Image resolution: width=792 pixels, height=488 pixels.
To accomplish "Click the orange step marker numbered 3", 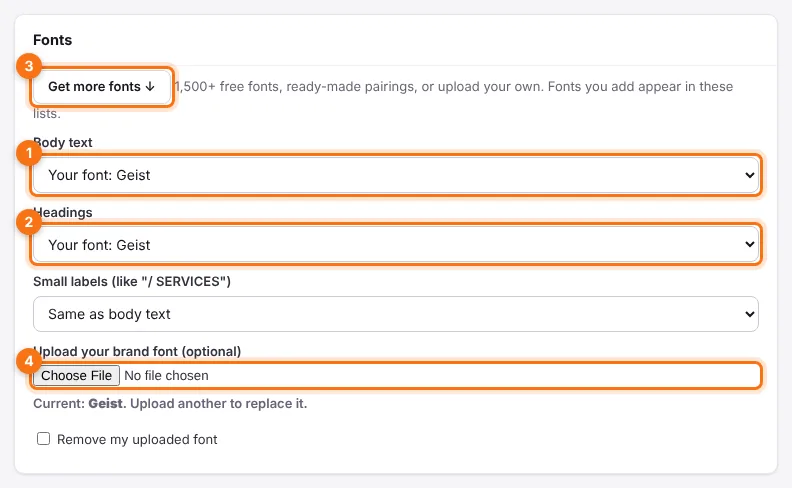I will (x=29, y=66).
